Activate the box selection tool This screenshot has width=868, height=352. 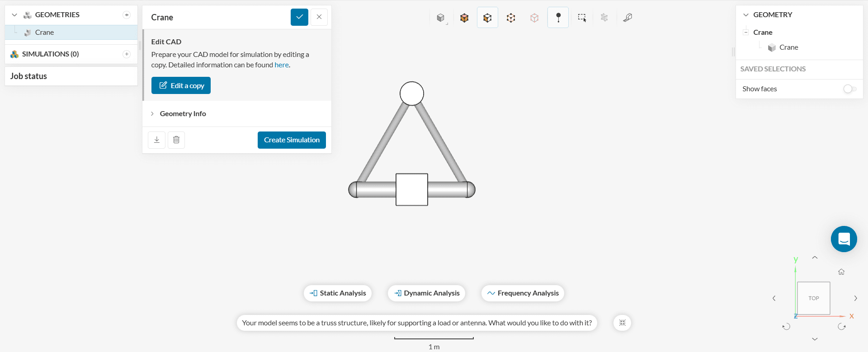(x=581, y=18)
